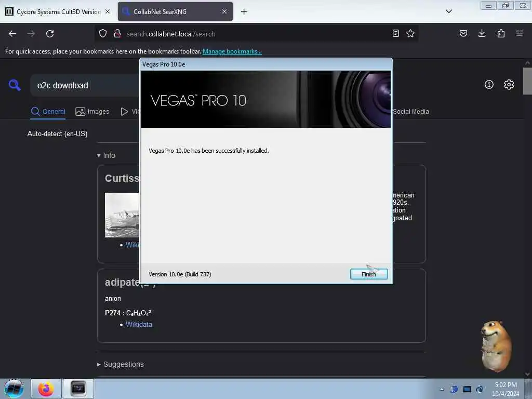This screenshot has height=399, width=532.
Task: Select the CollabNet SearXNG tab
Action: 175,11
